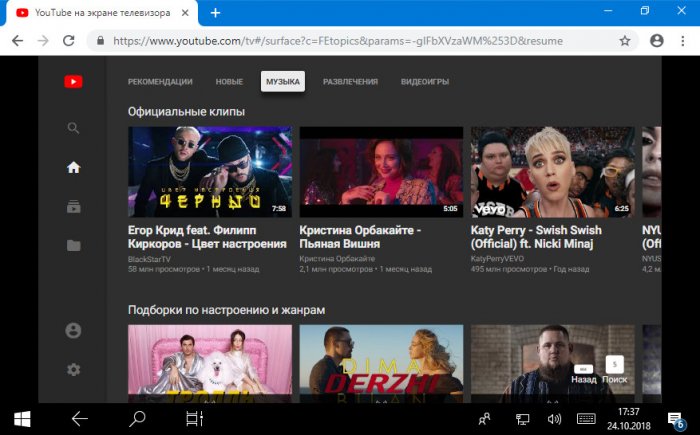Open volume speaker icon in tray

554,419
